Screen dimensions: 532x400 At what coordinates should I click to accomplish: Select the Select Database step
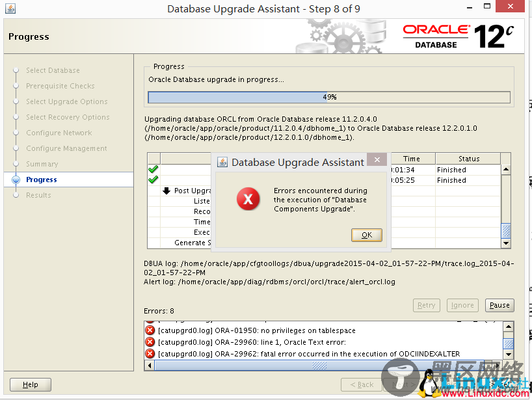tap(53, 70)
